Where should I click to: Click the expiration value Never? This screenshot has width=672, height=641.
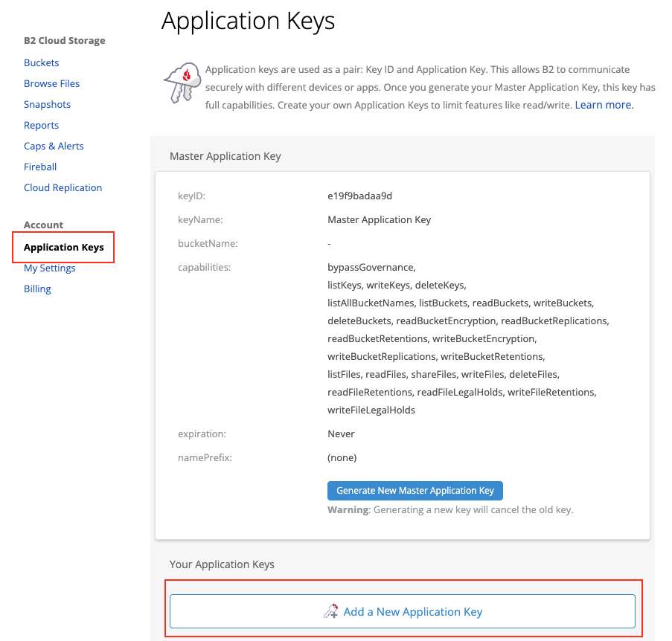[341, 434]
